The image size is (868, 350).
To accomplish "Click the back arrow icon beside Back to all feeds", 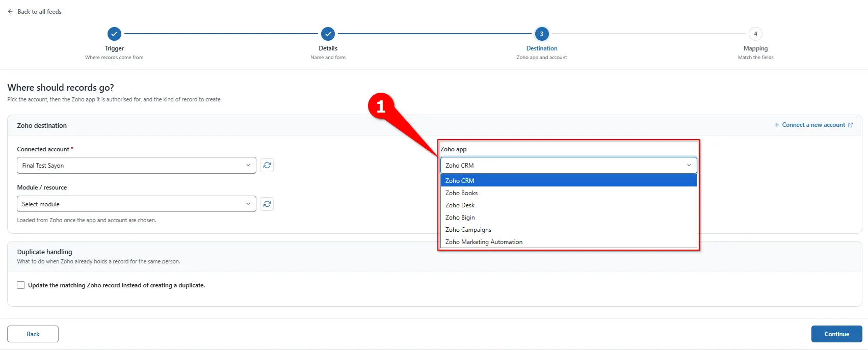I will pos(10,11).
